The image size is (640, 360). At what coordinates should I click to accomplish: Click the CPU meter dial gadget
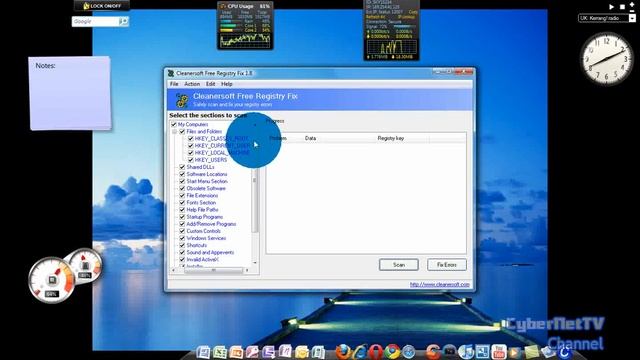click(x=52, y=280)
